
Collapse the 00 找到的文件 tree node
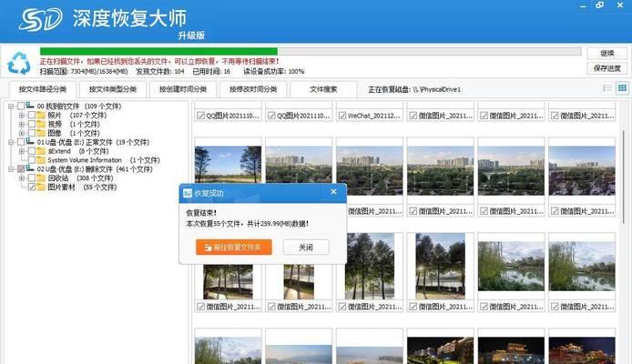[11, 106]
